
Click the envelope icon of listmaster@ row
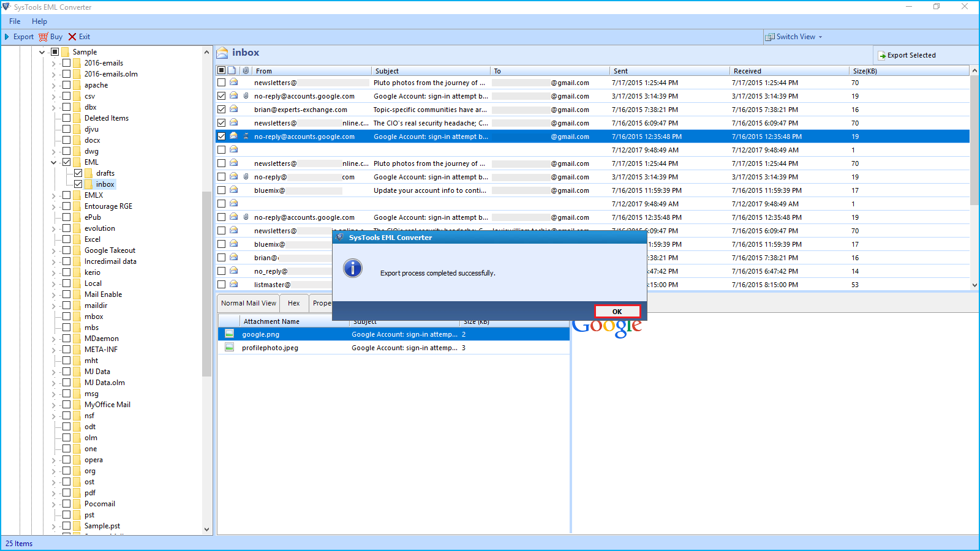[x=233, y=284]
